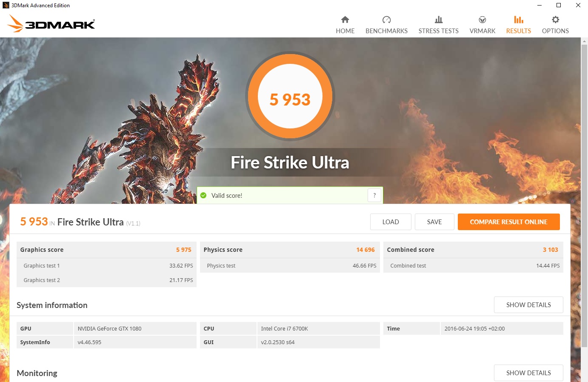Click the orange 5 953 score circle

pyautogui.click(x=290, y=96)
